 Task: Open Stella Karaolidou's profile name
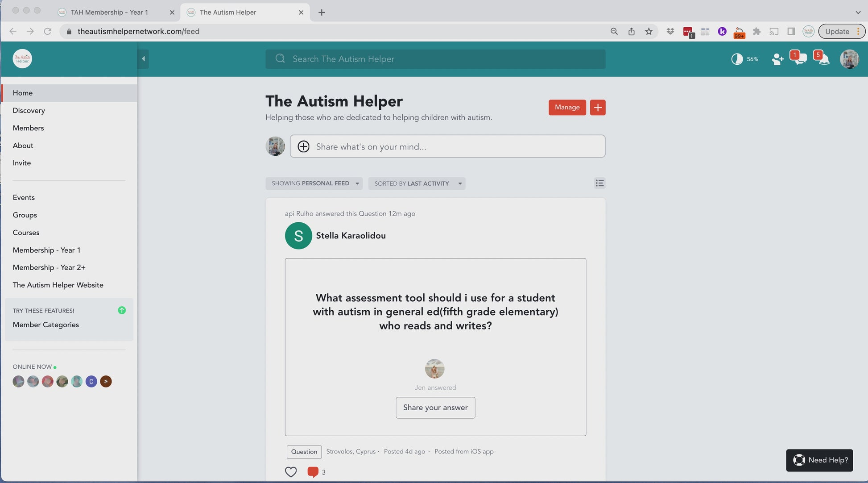tap(351, 236)
